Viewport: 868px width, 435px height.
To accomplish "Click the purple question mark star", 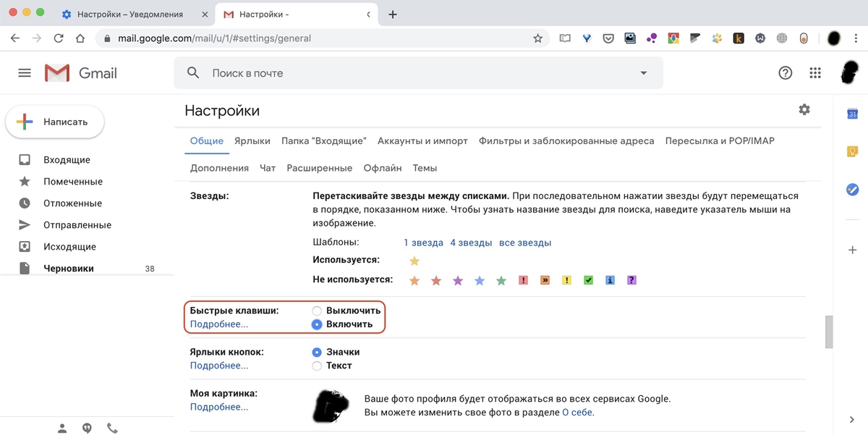I will click(631, 280).
